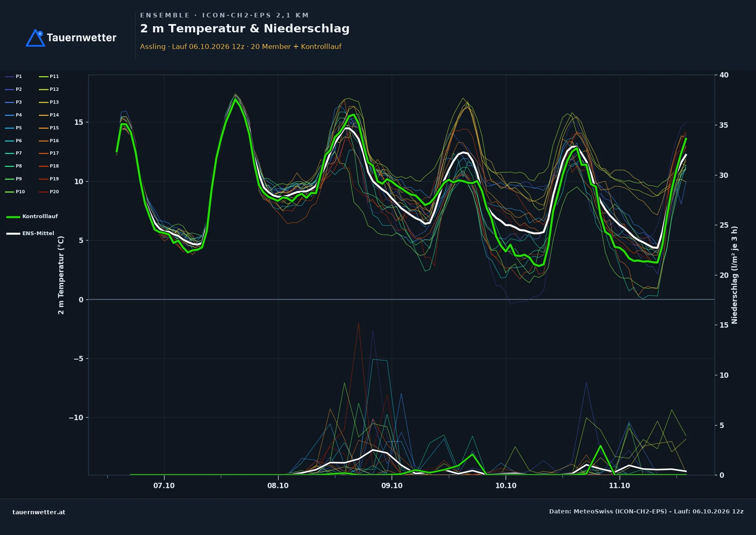Click the P5 legend color line
This screenshot has height=535, width=756.
click(x=10, y=128)
